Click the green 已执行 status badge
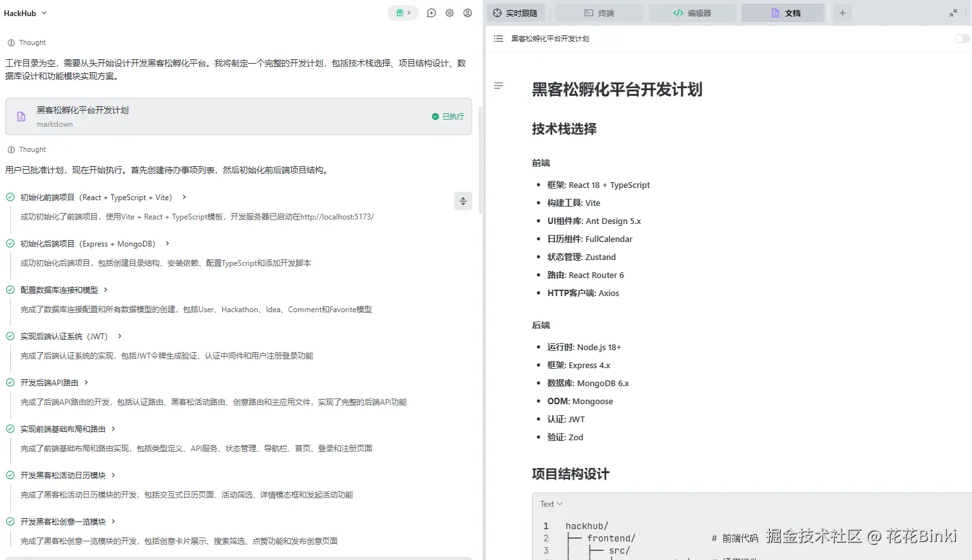 click(x=448, y=117)
